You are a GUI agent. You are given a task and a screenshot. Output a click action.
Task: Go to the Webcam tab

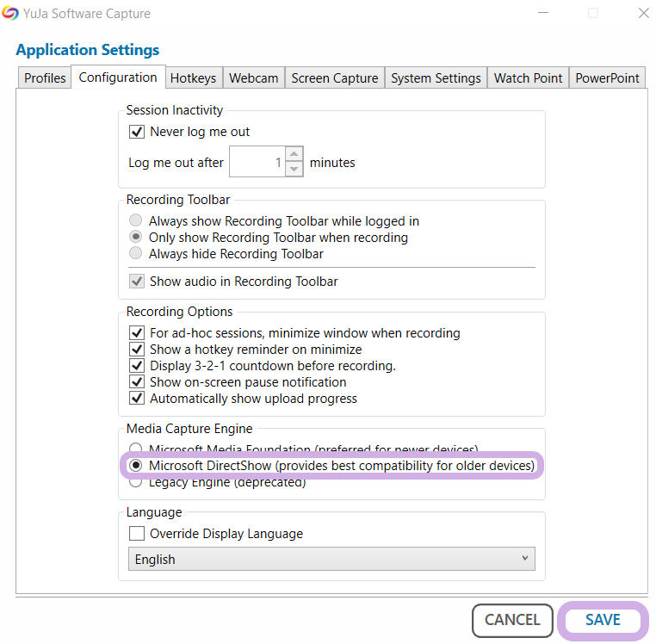[x=253, y=78]
